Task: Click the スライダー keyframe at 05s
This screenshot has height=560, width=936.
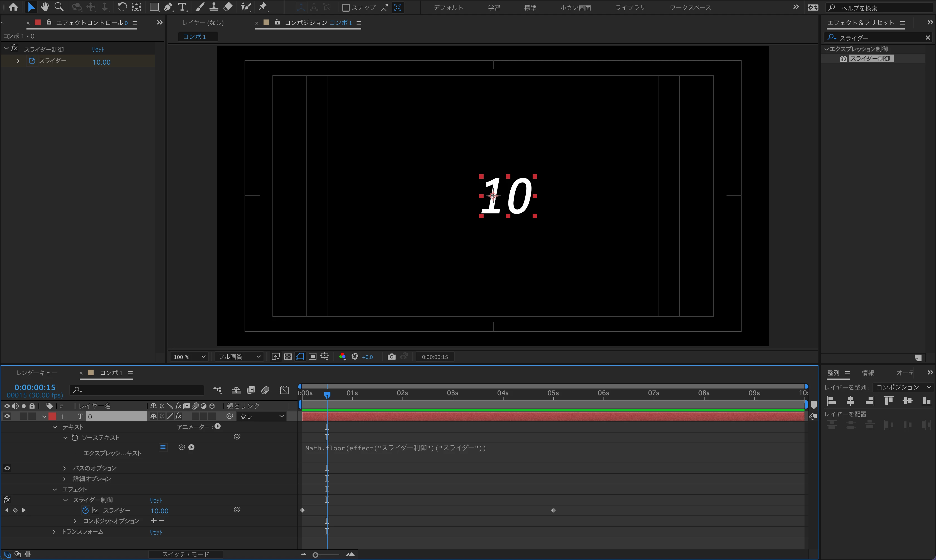Action: 553,510
